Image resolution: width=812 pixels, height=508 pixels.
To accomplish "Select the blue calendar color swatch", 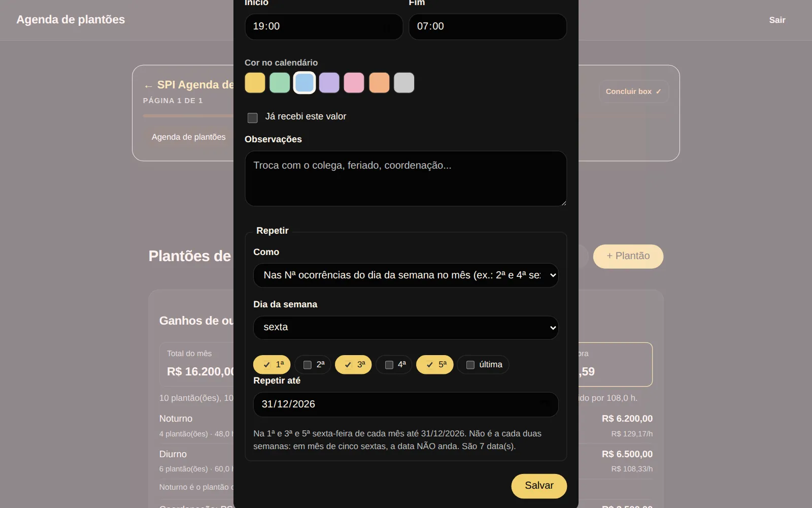I will (304, 83).
